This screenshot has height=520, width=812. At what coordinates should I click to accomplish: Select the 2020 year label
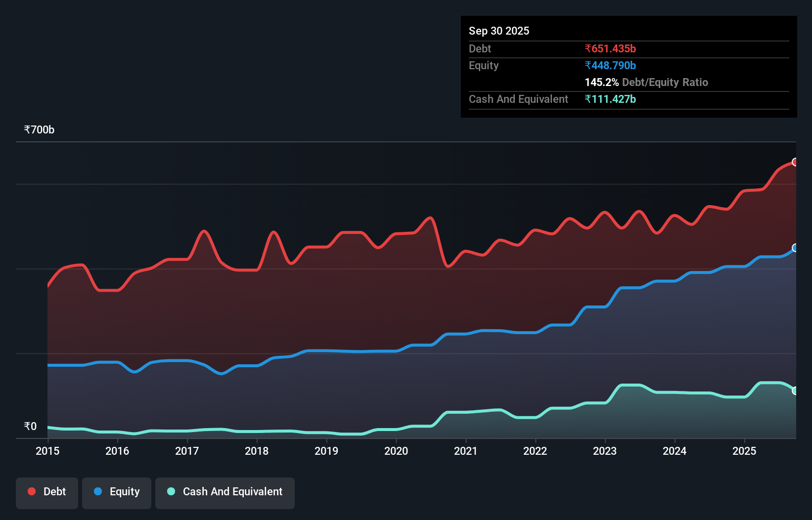click(396, 451)
